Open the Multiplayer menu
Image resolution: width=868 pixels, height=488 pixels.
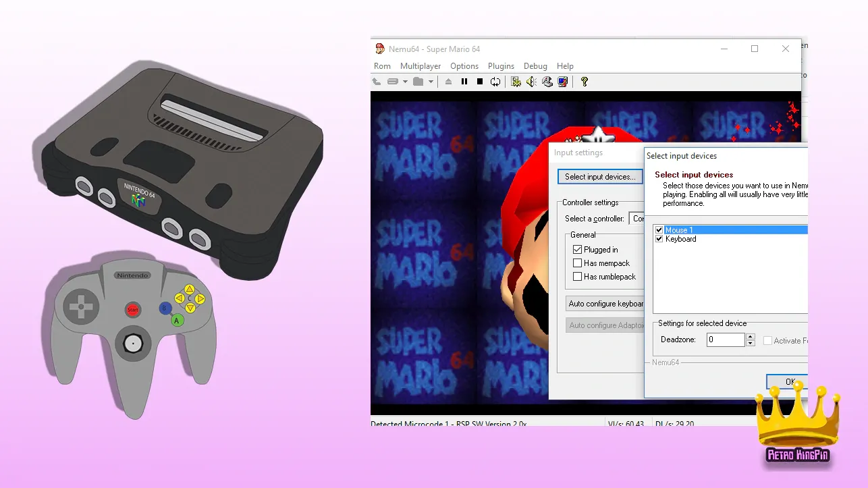pos(421,66)
